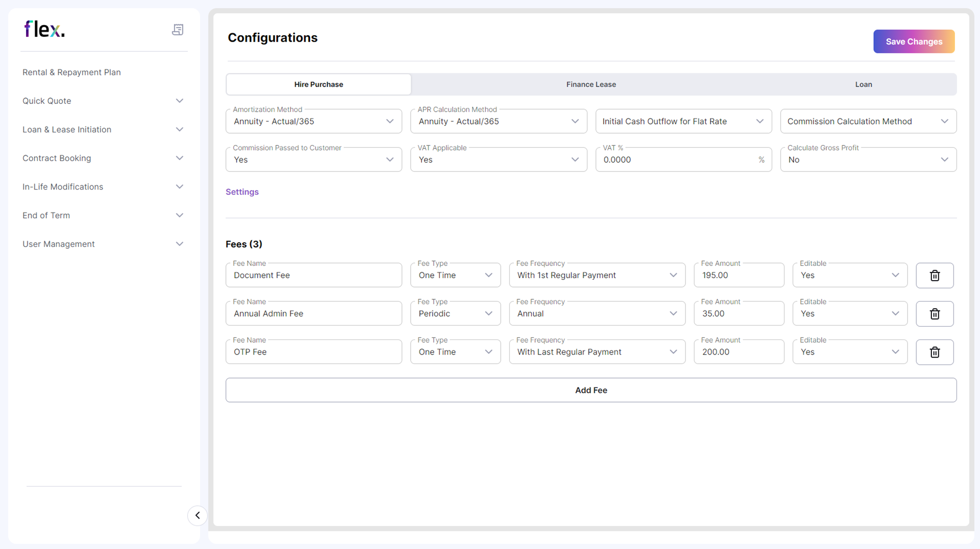This screenshot has height=549, width=980.
Task: Open the Settings link
Action: coord(242,191)
